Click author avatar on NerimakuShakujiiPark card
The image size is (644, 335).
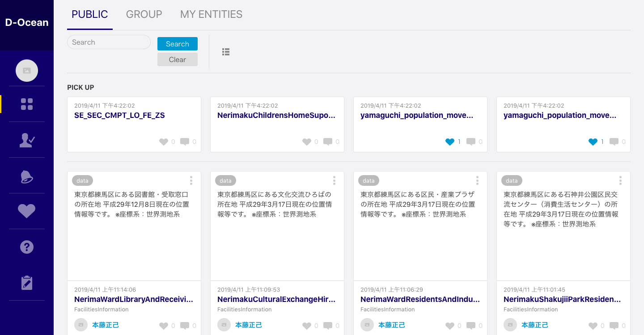tap(510, 325)
